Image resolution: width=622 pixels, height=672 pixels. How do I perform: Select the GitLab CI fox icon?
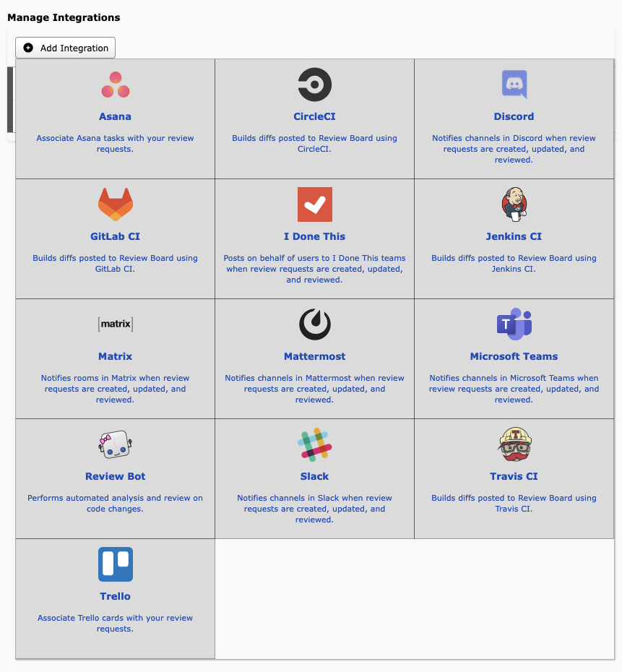coord(115,204)
